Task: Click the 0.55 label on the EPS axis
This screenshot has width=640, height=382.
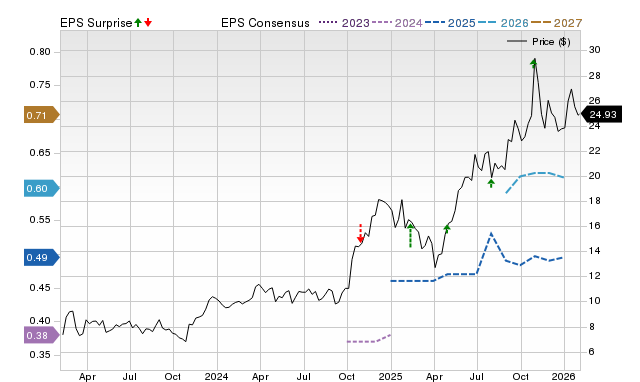Action: coord(40,220)
